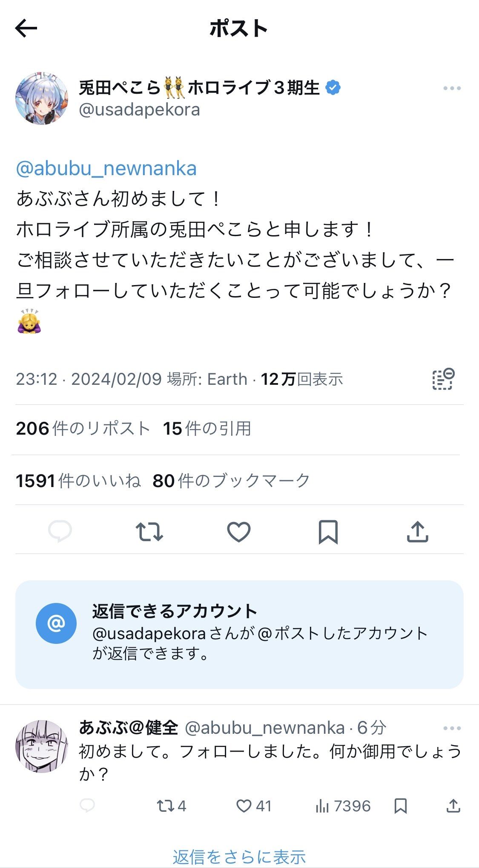Tap the reply bubble icon on main post

click(x=60, y=531)
